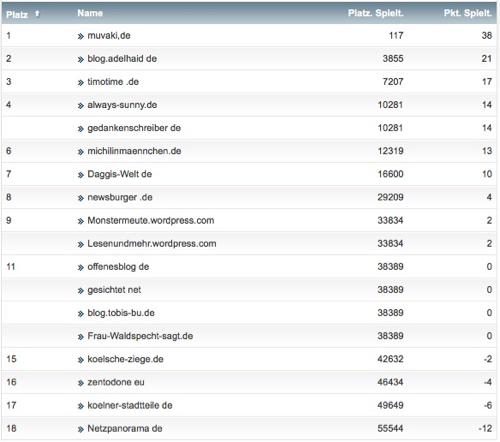Click the arrow icon before gesichtet net
500x442 pixels.
80,291
